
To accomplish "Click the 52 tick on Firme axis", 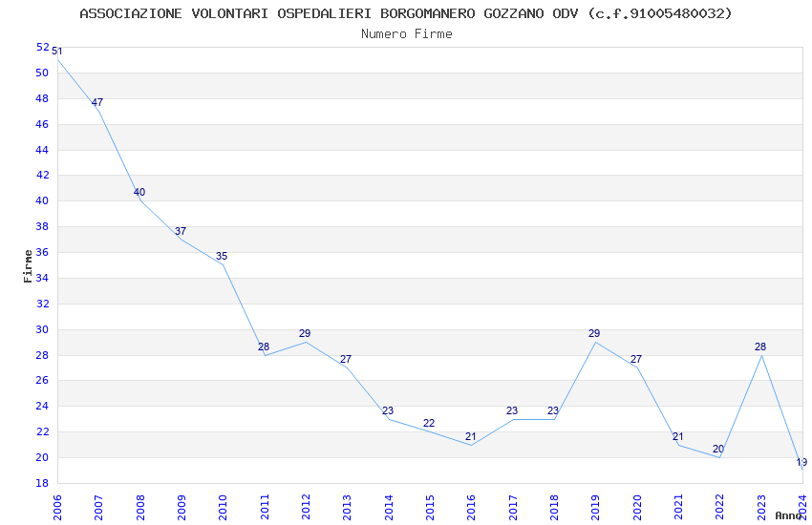I will click(x=42, y=47).
